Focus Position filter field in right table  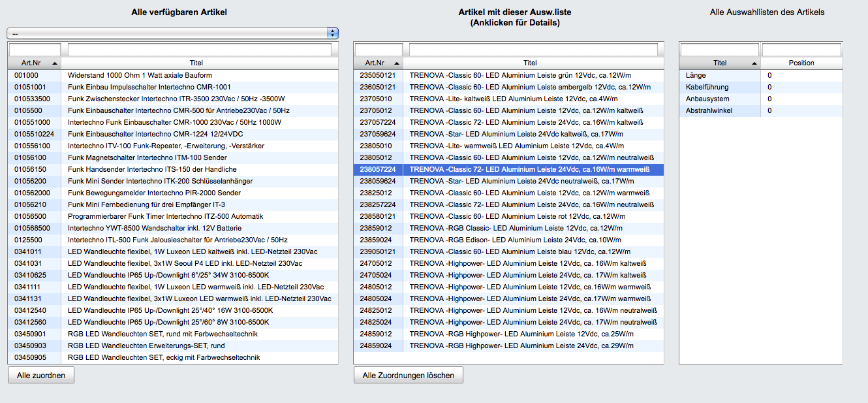pyautogui.click(x=801, y=50)
